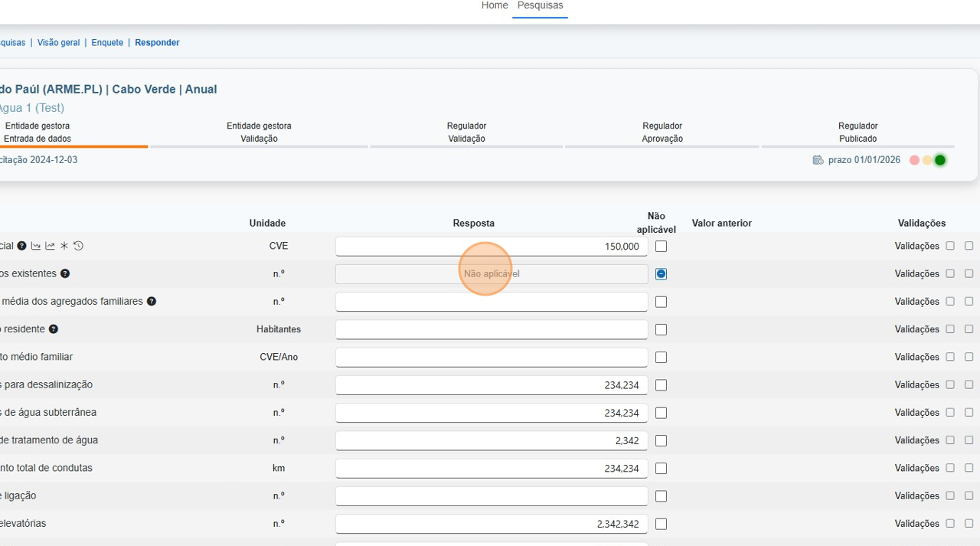Click response field for 'total de condutas' km

[x=492, y=468]
